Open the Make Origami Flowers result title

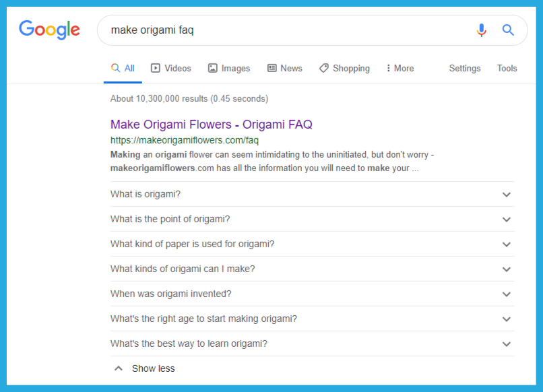point(212,125)
